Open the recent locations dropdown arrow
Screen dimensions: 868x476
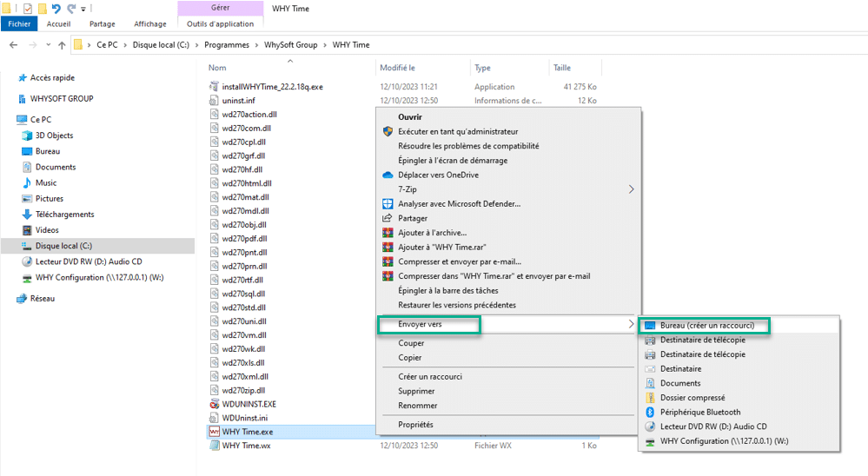point(48,45)
